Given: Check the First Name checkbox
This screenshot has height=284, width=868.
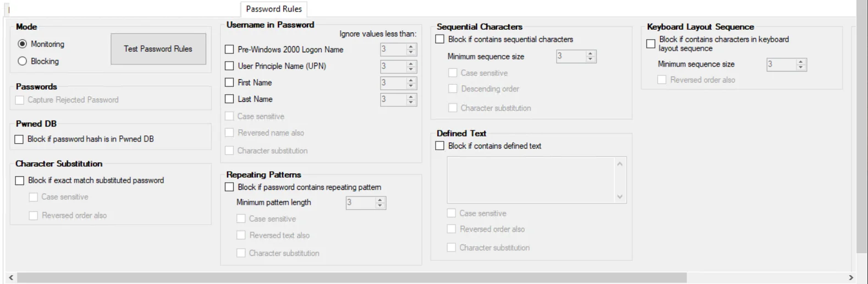Looking at the screenshot, I should pyautogui.click(x=229, y=83).
